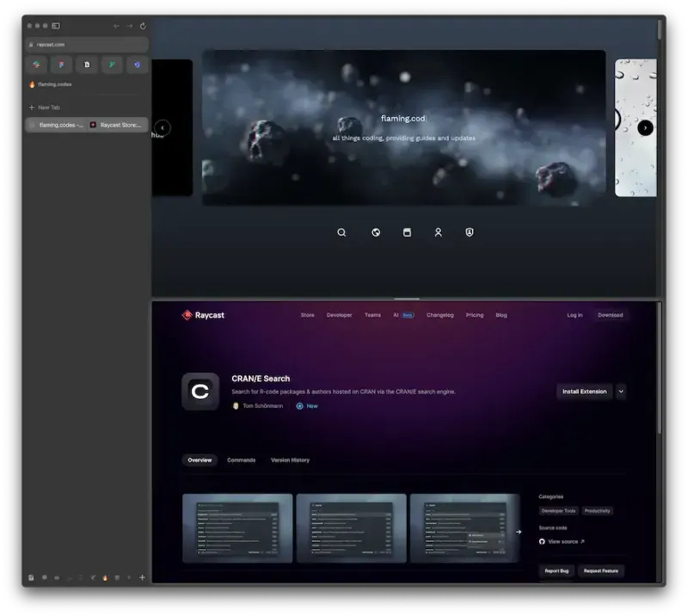Screen dimensions: 688x616
Task: Open a New Tab from the sidebar
Action: 45,108
